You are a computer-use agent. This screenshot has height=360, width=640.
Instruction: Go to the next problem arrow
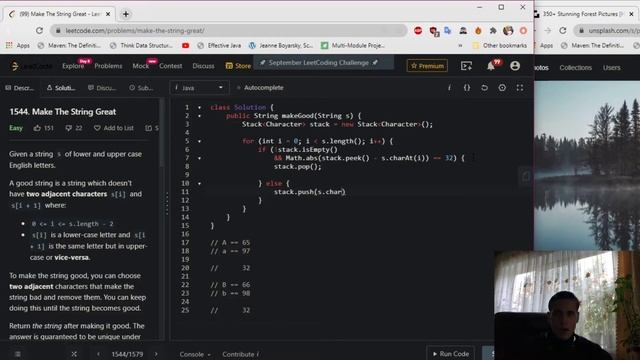click(156, 354)
